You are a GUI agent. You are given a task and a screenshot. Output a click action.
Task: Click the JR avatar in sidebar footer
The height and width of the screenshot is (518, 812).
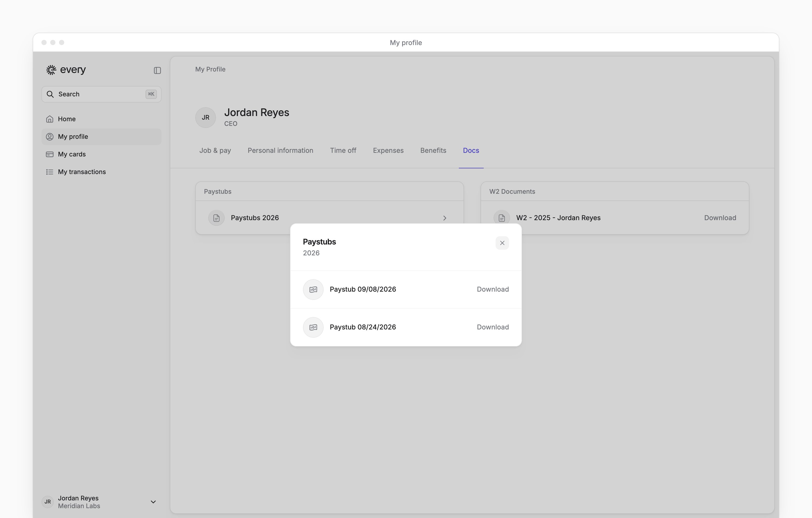pos(48,502)
